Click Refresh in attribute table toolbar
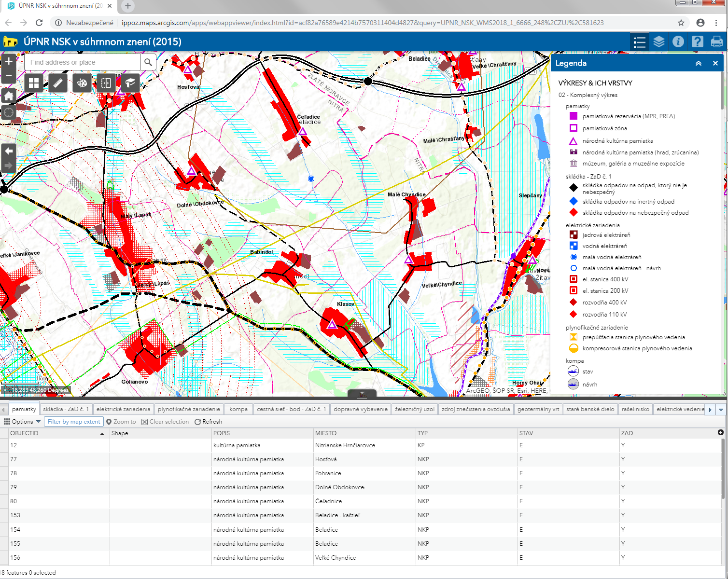The width and height of the screenshot is (728, 579). (209, 422)
